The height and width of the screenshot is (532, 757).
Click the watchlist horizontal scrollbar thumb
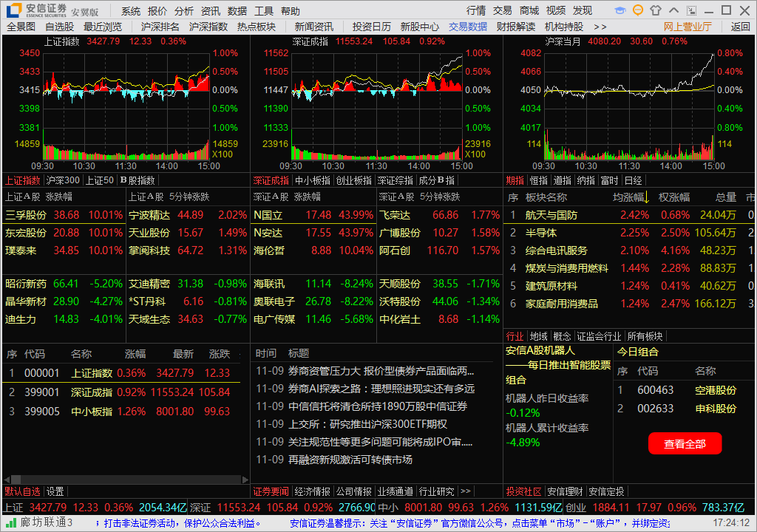coord(16,480)
